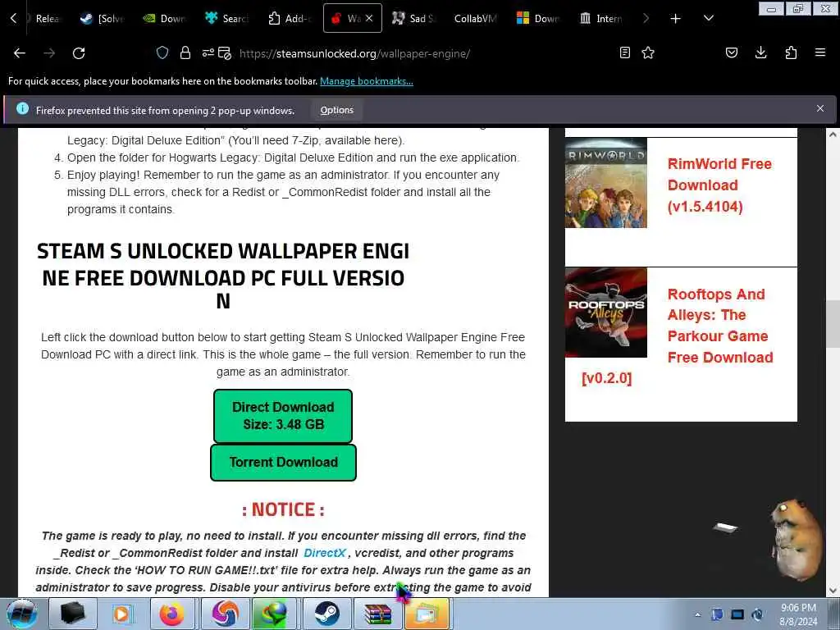Click the RimWorld game thumbnail
840x630 pixels.
tap(606, 183)
